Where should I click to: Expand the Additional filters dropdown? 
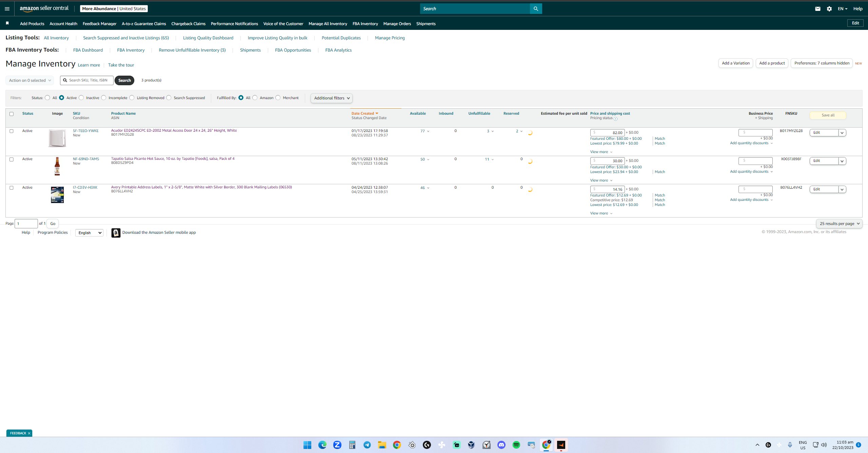[x=332, y=98]
